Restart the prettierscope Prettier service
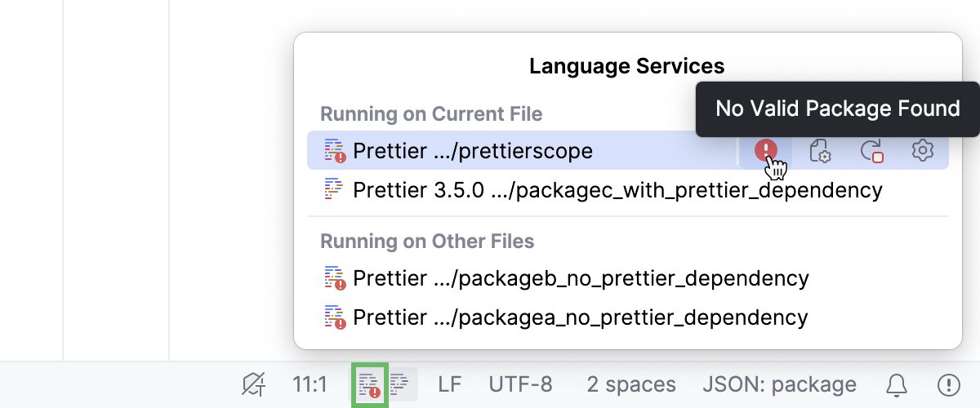Screen dimensions: 980x408 (871, 151)
